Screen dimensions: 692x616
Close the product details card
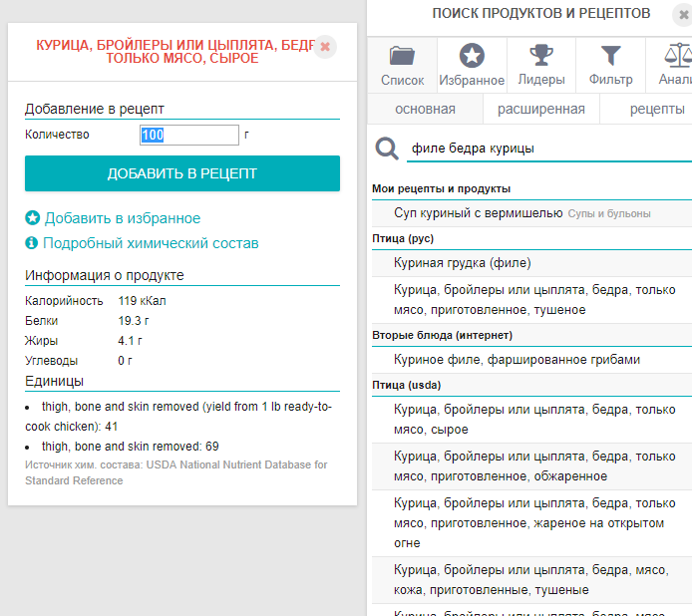coord(325,46)
